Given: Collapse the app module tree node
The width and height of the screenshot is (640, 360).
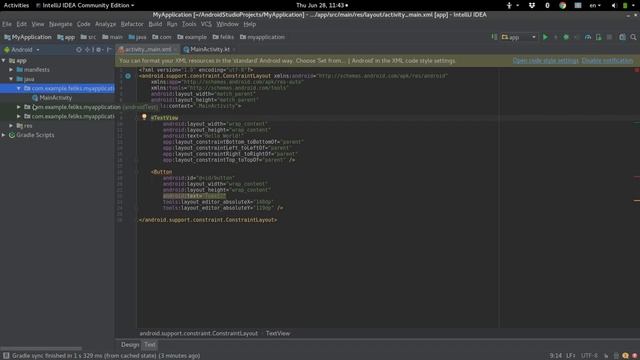Looking at the screenshot, I should click(4, 60).
